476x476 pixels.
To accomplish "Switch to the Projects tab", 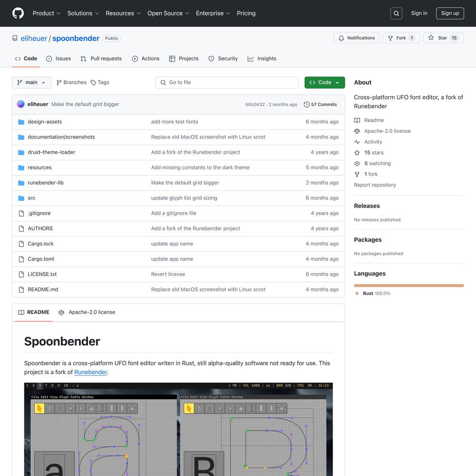I will [184, 59].
